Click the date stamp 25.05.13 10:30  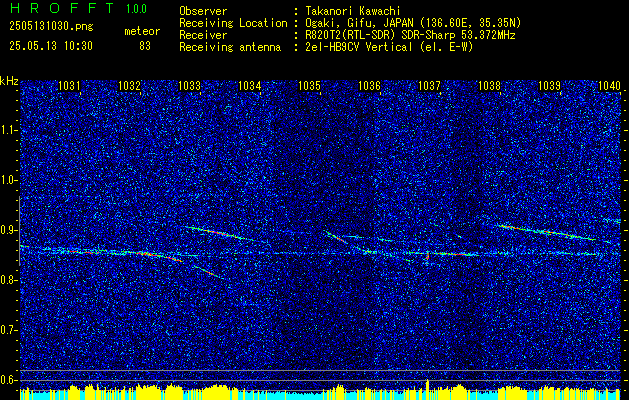[51, 46]
